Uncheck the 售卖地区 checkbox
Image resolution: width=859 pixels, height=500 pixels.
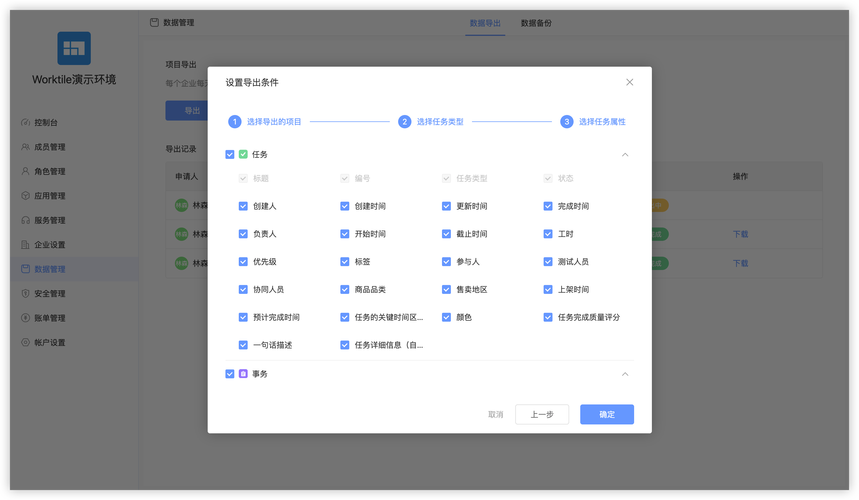pyautogui.click(x=446, y=289)
